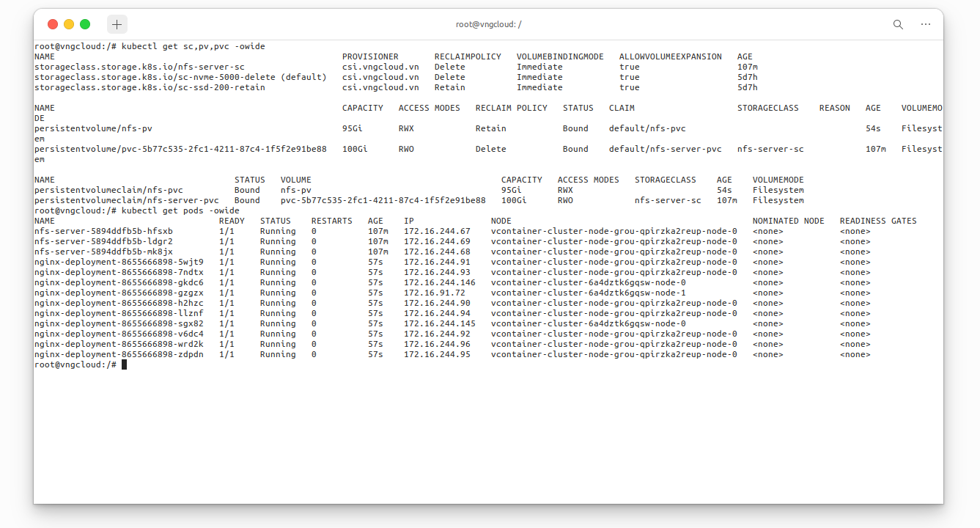Click the persistentvolumeclaim/nfs-server-pvc entry

(127, 200)
